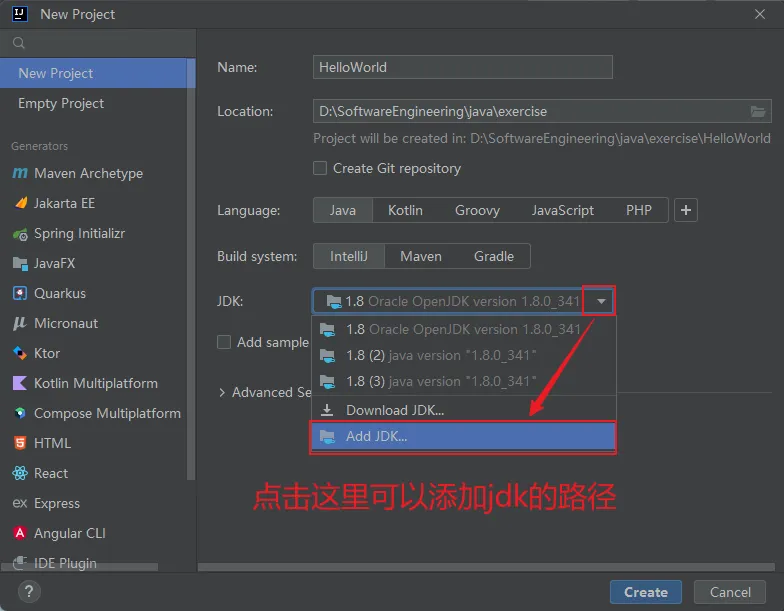Click the search magnifier icon
Screen dimensions: 784x611
pos(19,43)
